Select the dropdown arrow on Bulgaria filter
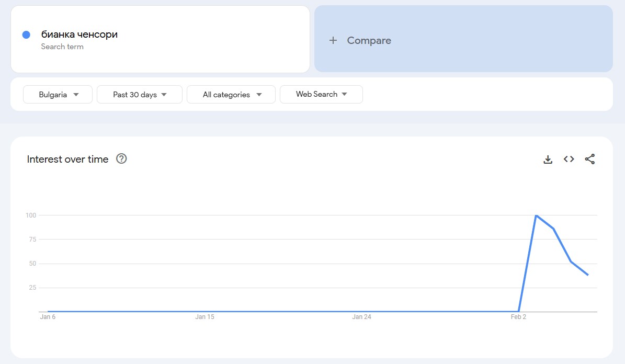Image resolution: width=625 pixels, height=364 pixels. pos(76,94)
